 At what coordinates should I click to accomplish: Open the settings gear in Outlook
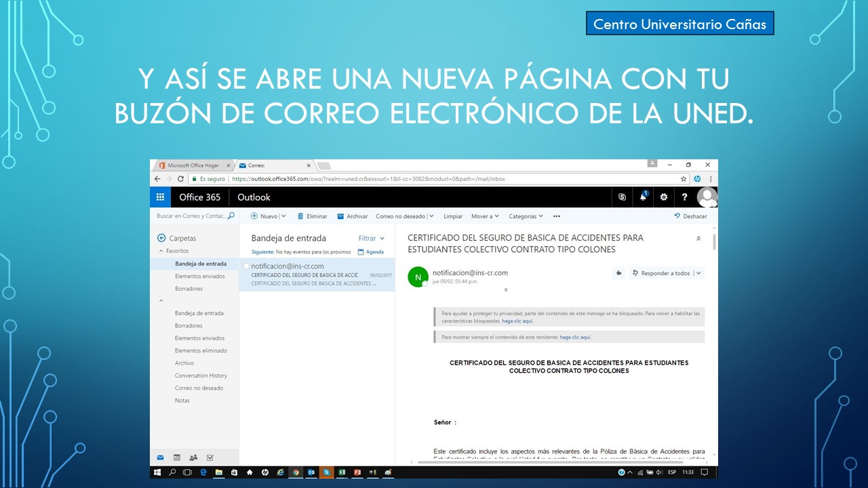pos(664,197)
